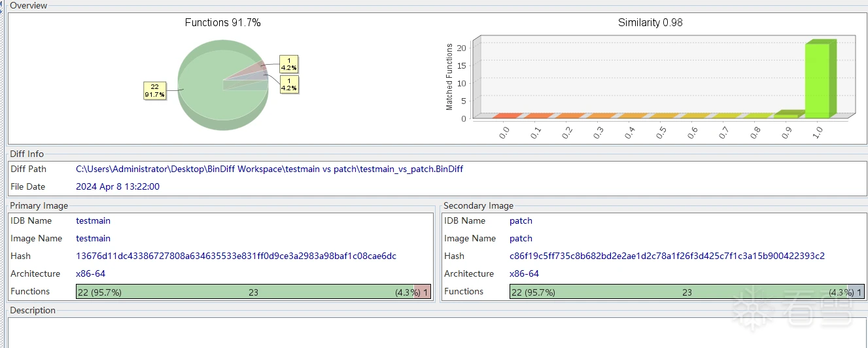Click the small bar at similarity 0.9
This screenshot has width=868, height=348.
(x=786, y=115)
